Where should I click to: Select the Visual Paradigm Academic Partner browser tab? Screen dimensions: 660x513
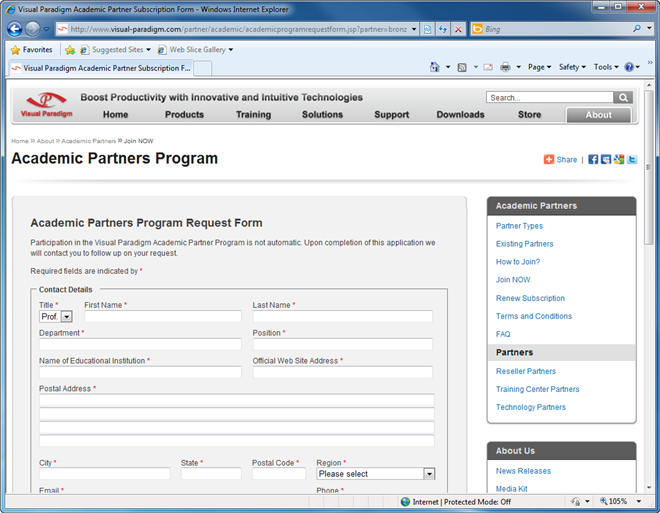pos(101,68)
